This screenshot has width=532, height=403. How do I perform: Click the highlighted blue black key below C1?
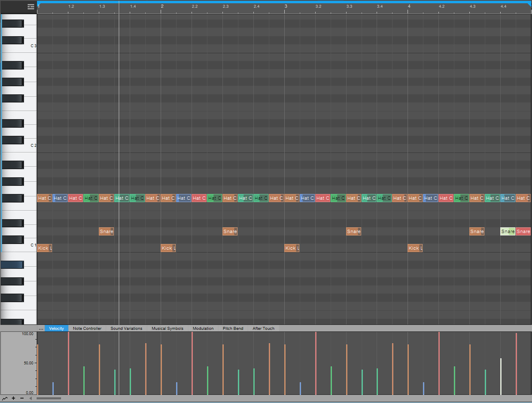[12, 265]
